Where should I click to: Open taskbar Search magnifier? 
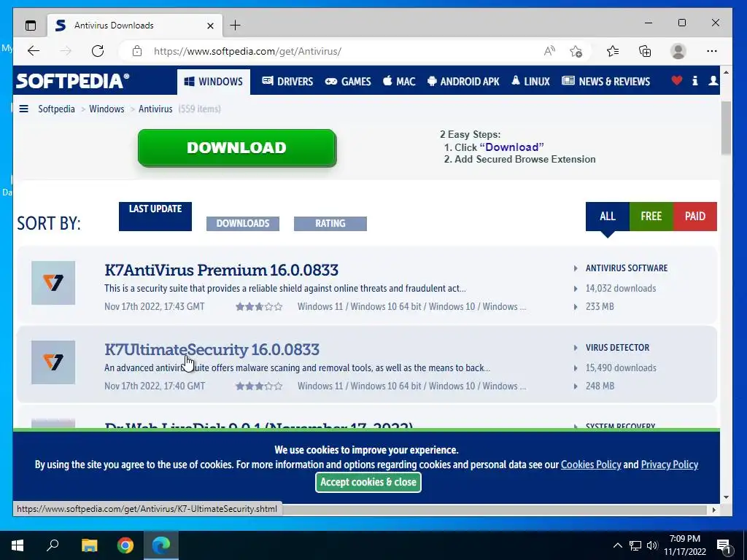53,545
